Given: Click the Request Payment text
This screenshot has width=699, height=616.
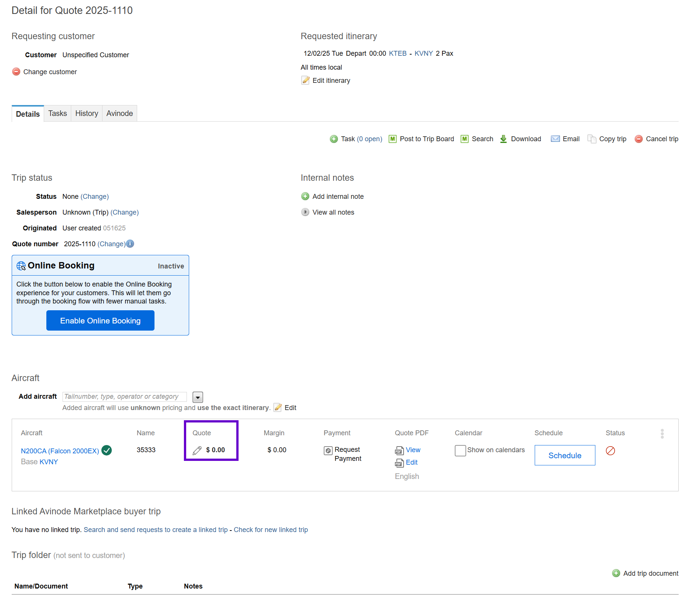Looking at the screenshot, I should click(348, 454).
